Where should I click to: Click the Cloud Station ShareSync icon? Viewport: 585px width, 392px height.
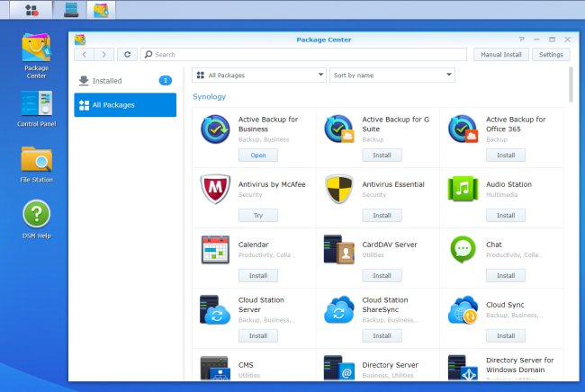pos(338,309)
